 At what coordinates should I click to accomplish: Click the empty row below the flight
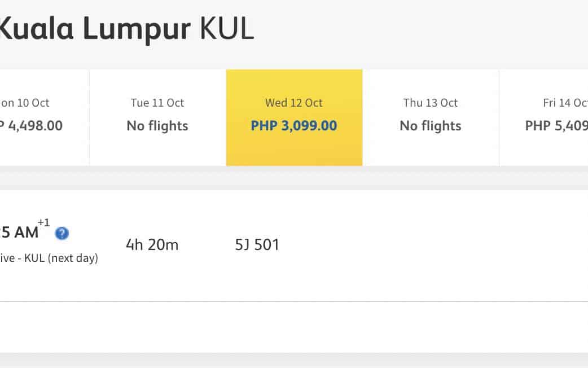(293, 327)
